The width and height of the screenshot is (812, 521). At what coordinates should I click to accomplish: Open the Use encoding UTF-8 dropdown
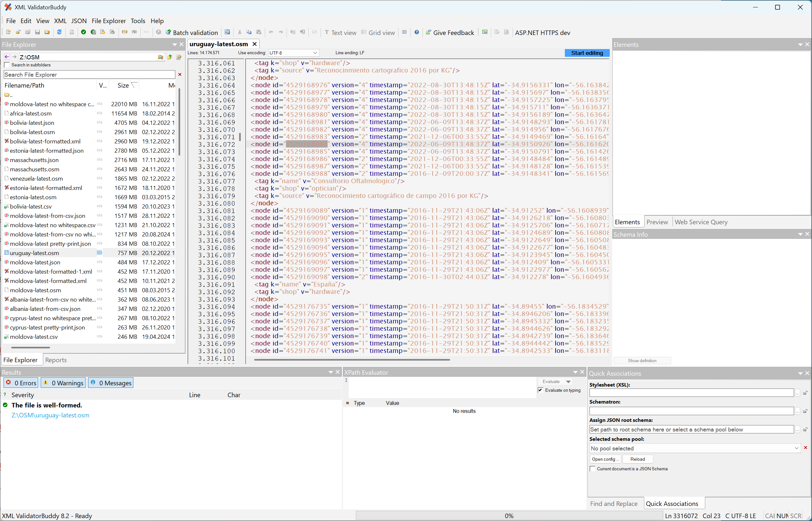pyautogui.click(x=293, y=53)
